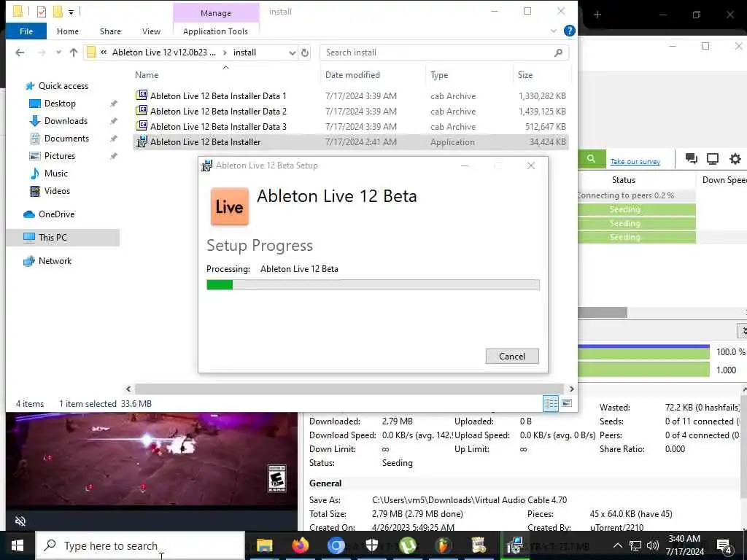Go back using the back arrow

pyautogui.click(x=20, y=52)
